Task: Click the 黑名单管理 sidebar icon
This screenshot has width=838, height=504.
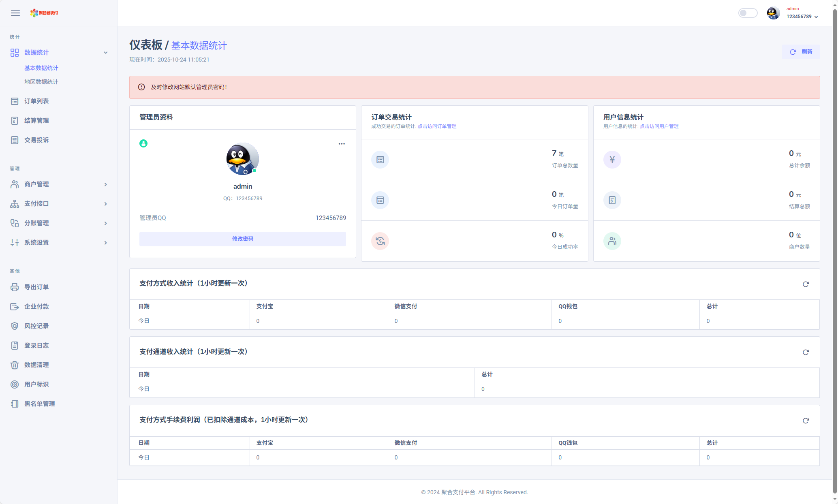Action: tap(15, 404)
